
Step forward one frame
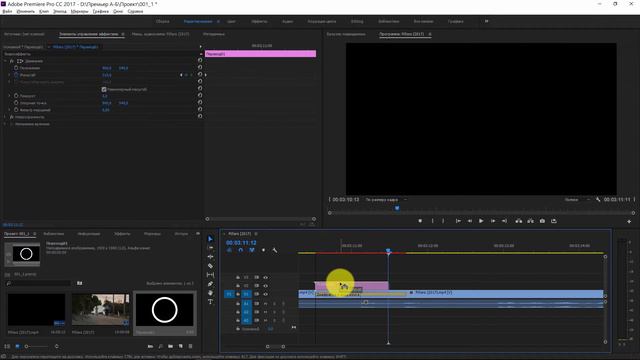coord(493,221)
